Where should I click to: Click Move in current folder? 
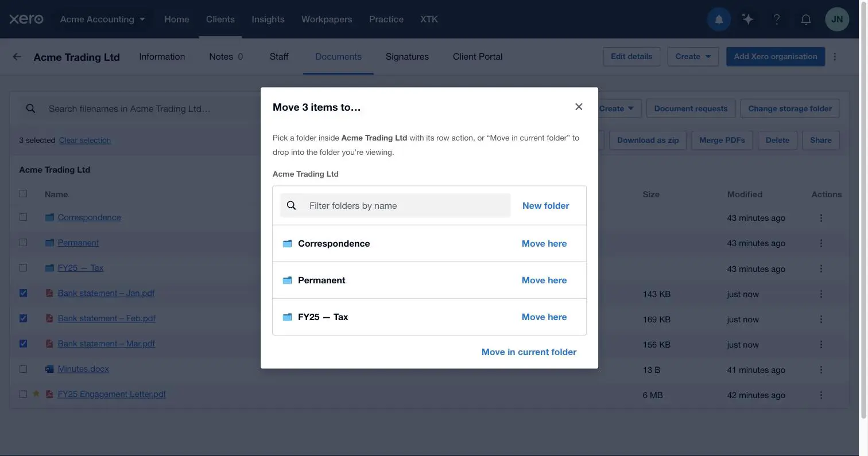(529, 352)
